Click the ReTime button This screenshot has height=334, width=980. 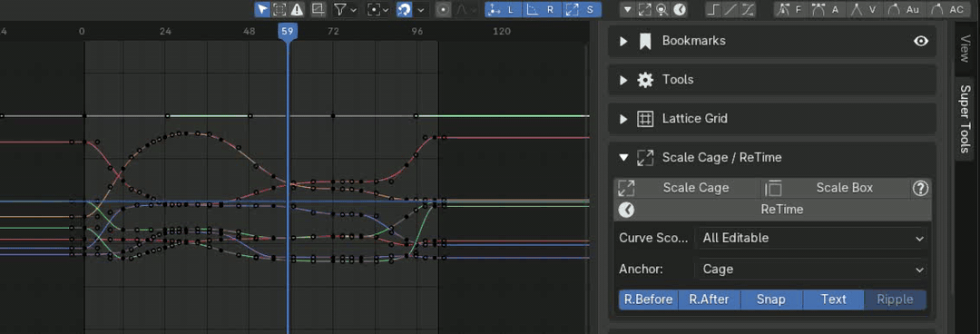(772, 210)
